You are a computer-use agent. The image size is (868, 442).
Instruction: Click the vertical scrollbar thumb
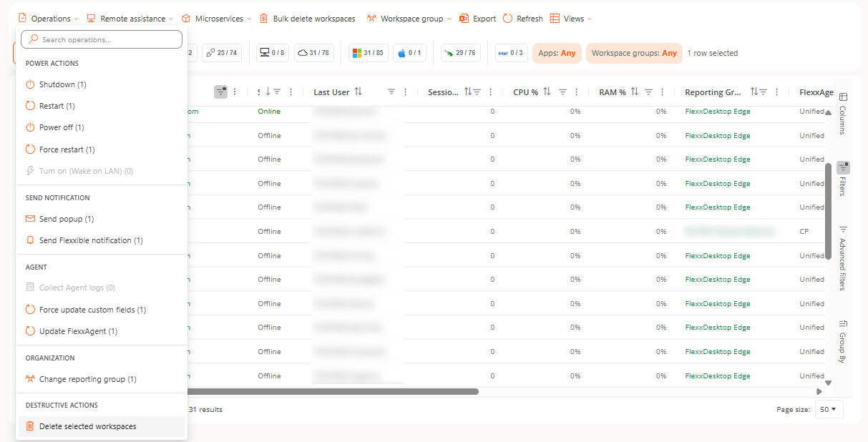(x=828, y=211)
